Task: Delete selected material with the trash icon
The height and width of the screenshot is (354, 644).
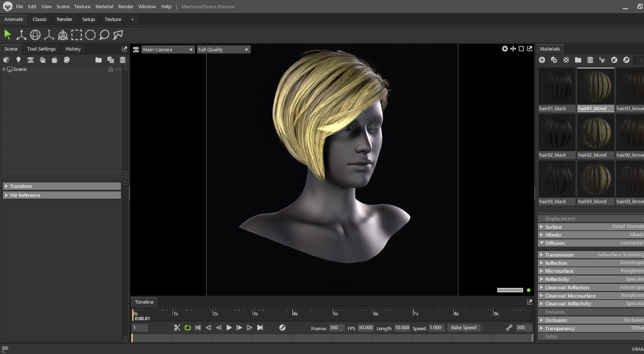Action: coord(590,60)
